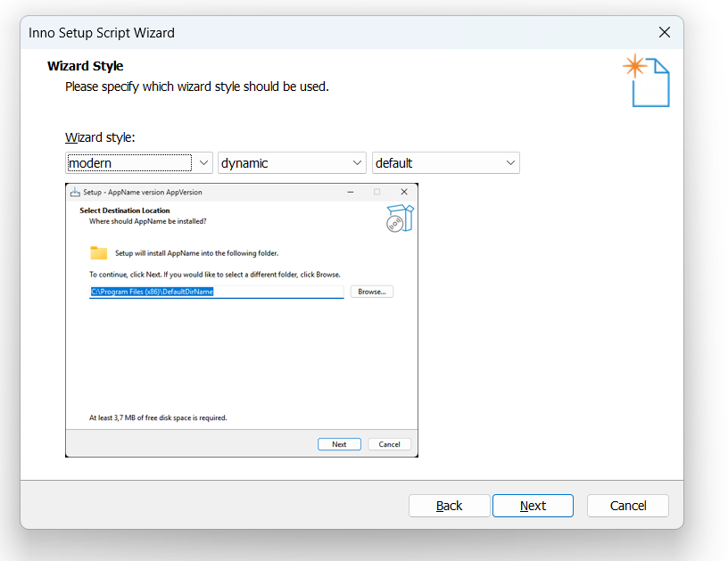Click 'Where should AppName be installed?' text
Screen dimensions: 728x561
147,221
